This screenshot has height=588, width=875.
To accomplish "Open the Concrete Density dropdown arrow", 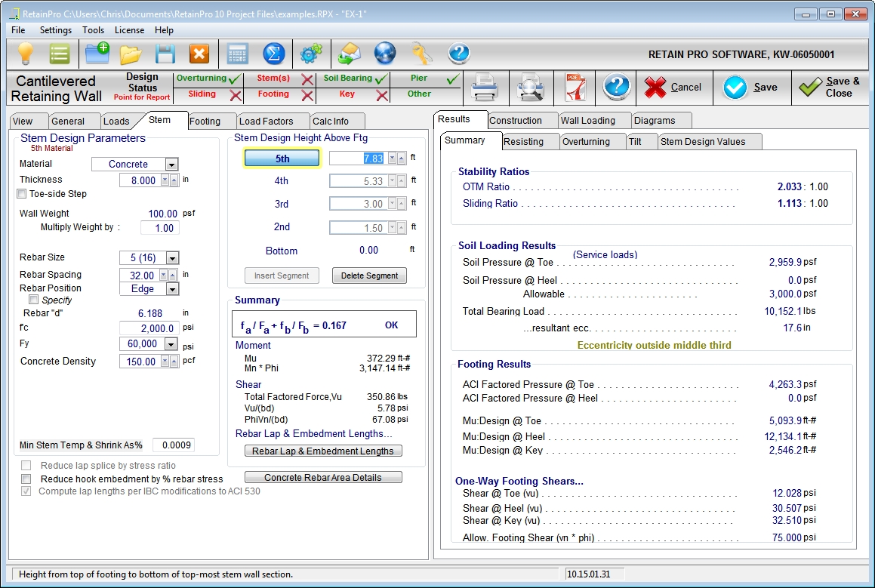I will pos(165,362).
